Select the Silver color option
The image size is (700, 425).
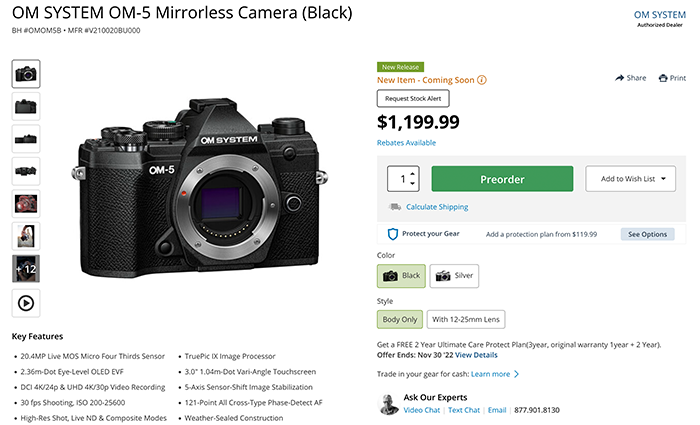[x=454, y=275]
